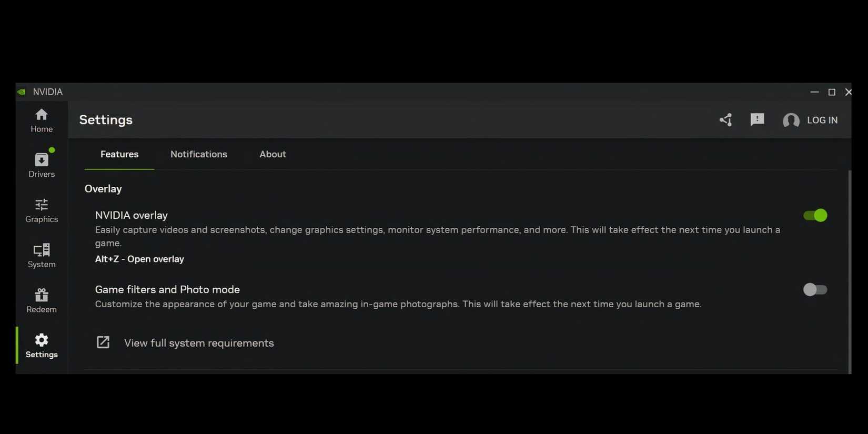Open the feedback icon near Log In

757,120
